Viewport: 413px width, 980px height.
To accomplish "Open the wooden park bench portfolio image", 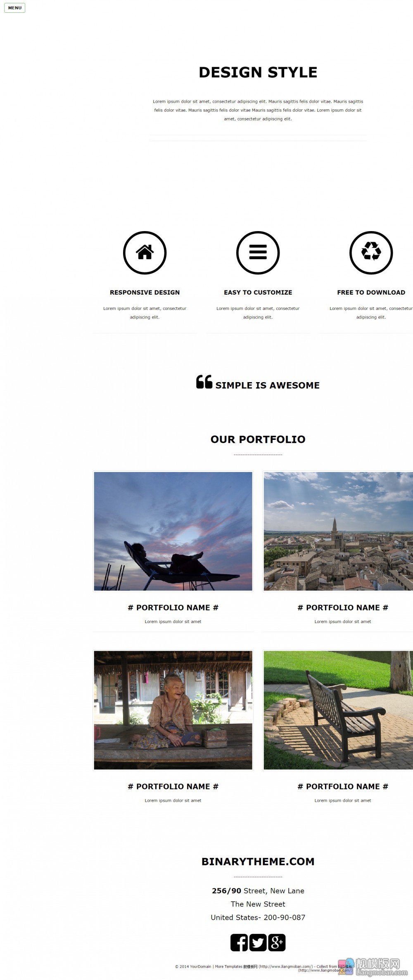I will 338,710.
